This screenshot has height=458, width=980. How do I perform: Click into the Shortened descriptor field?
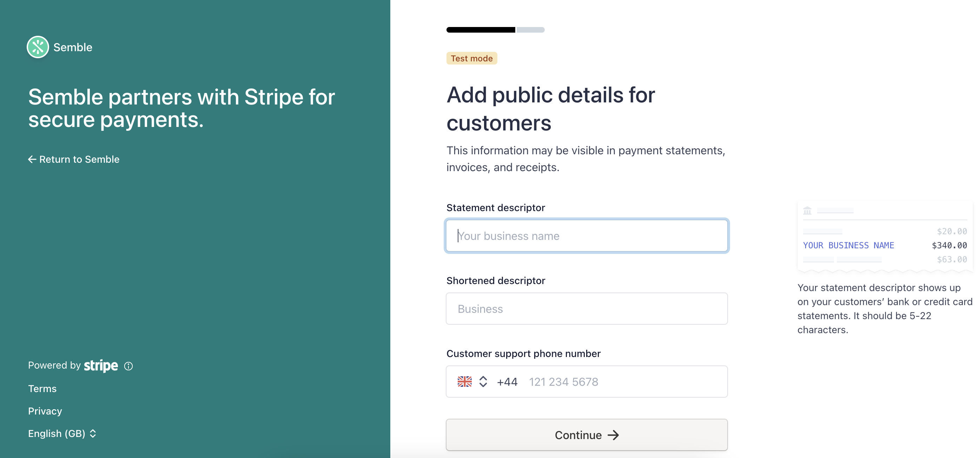pyautogui.click(x=587, y=309)
